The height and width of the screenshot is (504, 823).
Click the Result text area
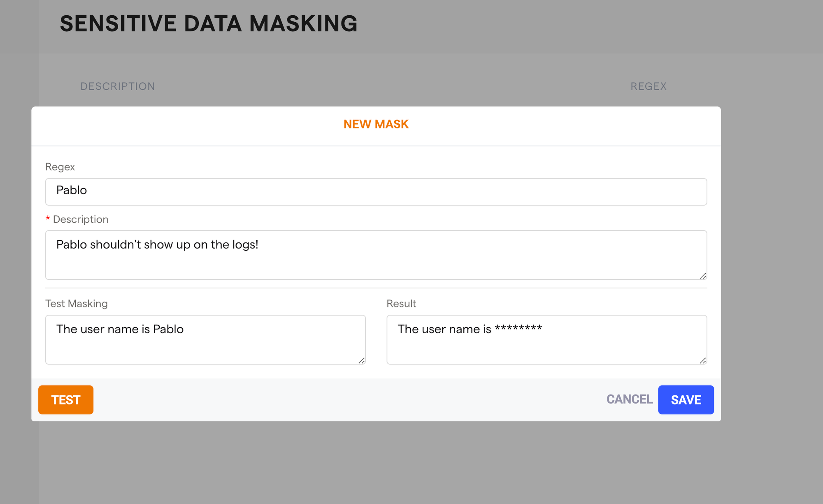546,346
